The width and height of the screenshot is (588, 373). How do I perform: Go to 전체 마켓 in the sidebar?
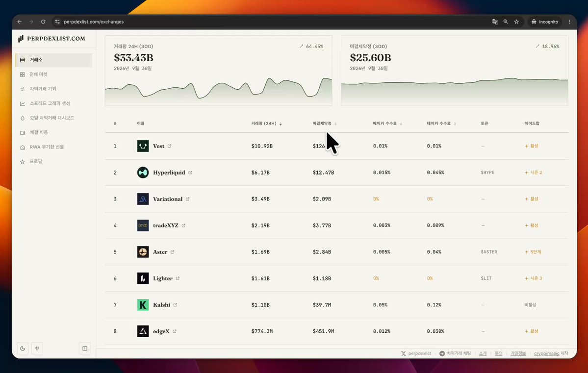pyautogui.click(x=53, y=74)
